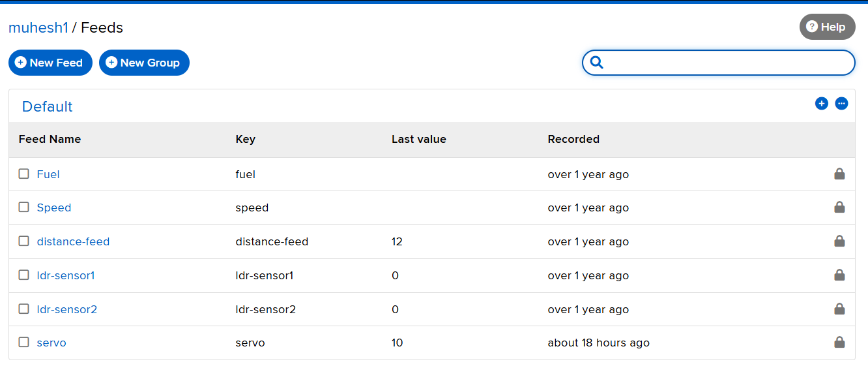This screenshot has width=868, height=383.
Task: Open the Speed feed link
Action: (54, 207)
